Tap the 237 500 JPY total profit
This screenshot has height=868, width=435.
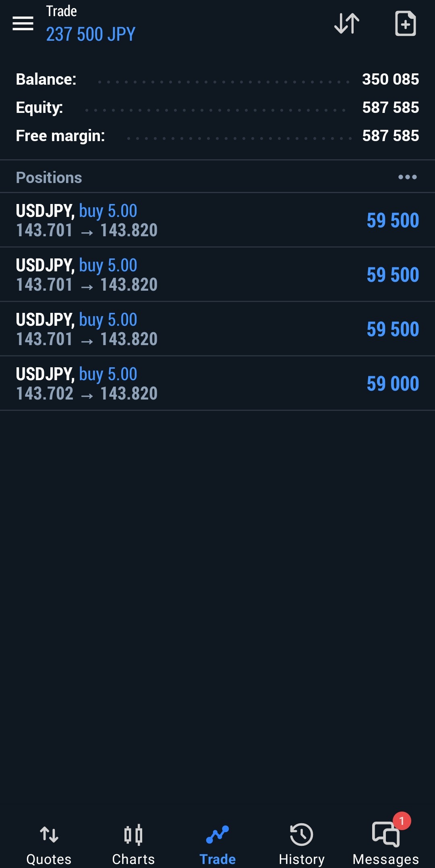pyautogui.click(x=91, y=34)
